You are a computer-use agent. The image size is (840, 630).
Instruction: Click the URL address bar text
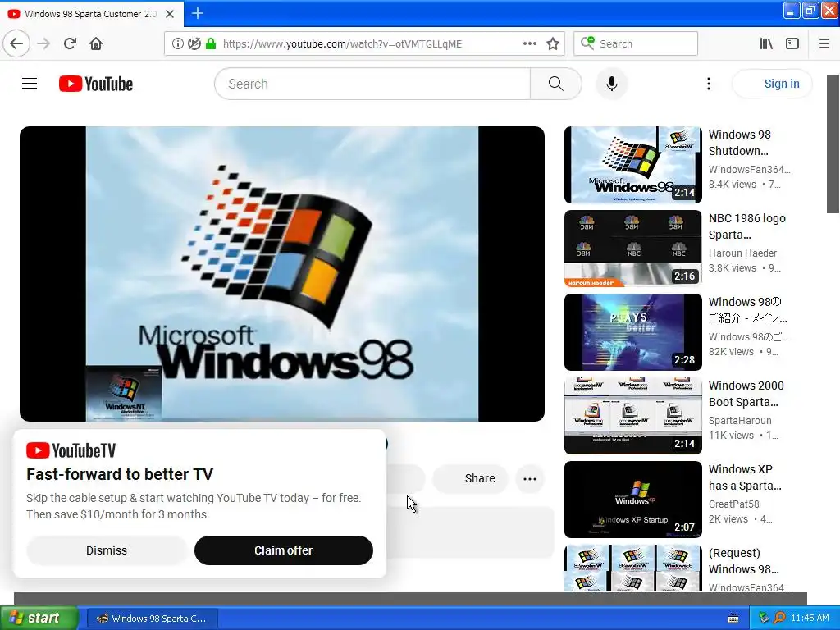point(342,44)
